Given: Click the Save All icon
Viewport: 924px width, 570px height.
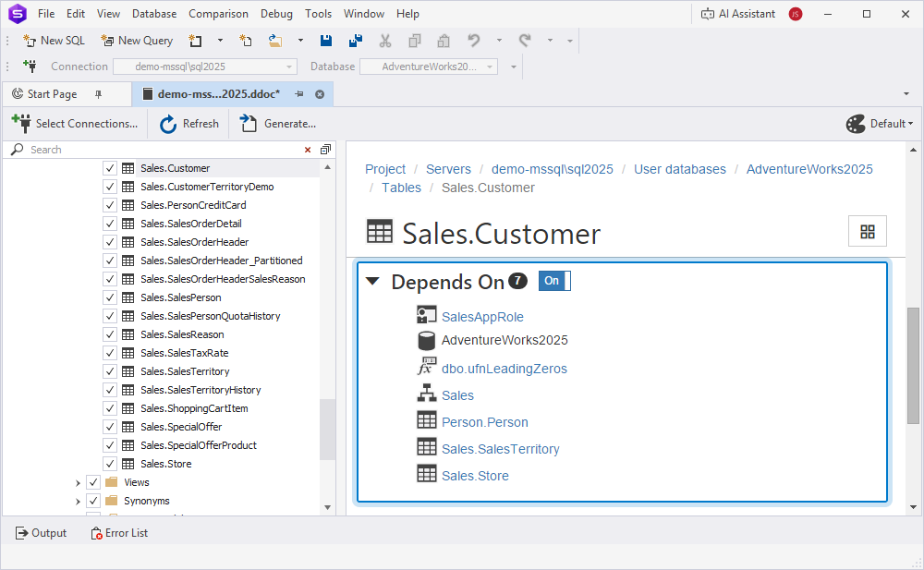Looking at the screenshot, I should point(356,41).
